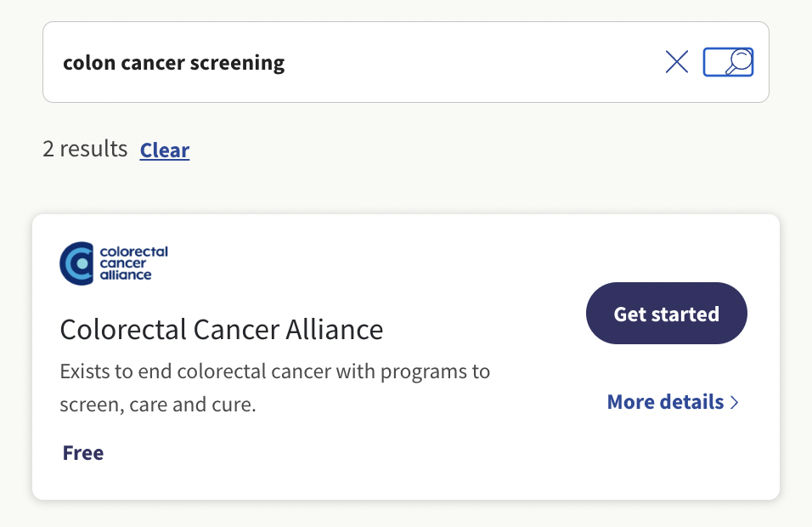Submit search using the magnifying glass button
The image size is (812, 527).
click(728, 62)
